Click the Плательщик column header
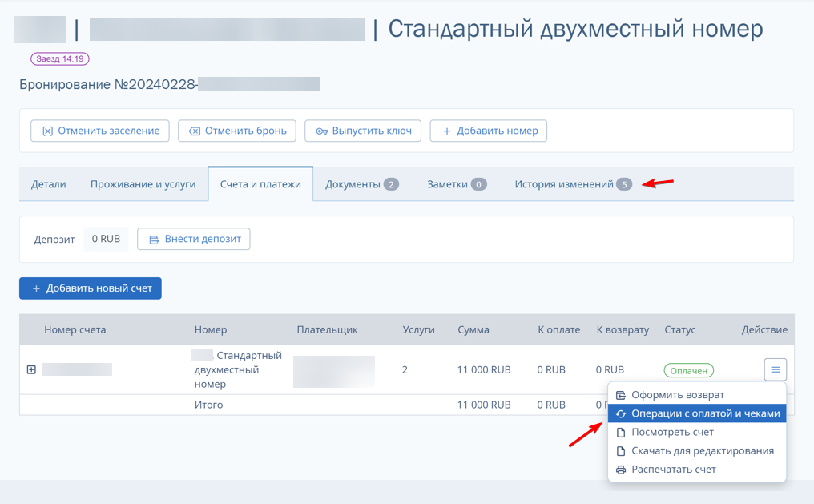Screen dimensions: 814x504 point(327,329)
